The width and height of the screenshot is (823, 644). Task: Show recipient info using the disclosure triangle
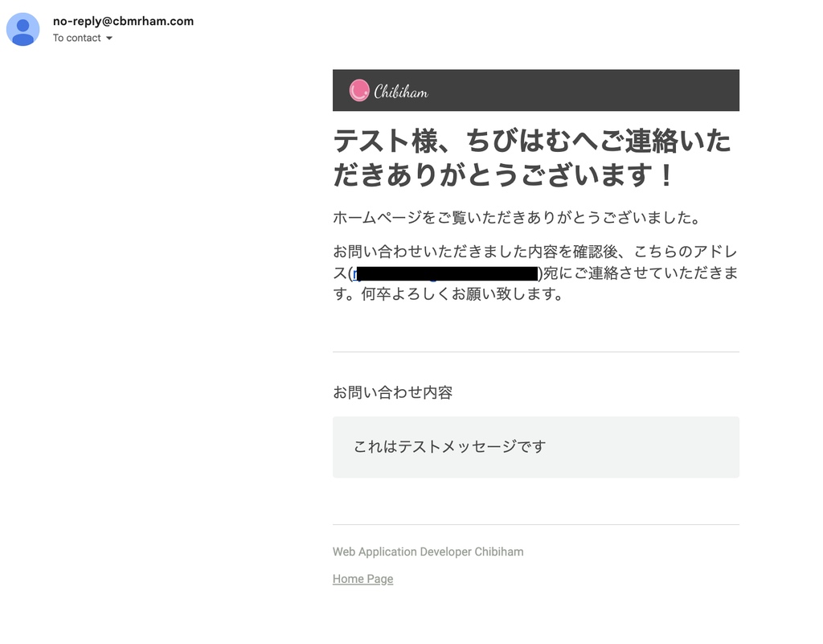point(108,38)
